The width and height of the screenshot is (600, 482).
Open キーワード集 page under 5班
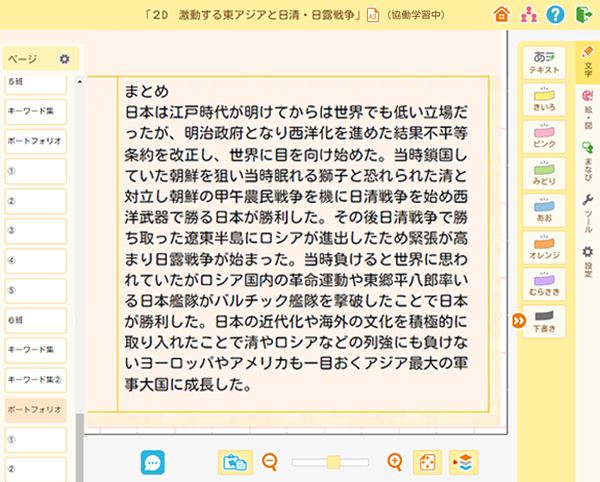click(36, 111)
